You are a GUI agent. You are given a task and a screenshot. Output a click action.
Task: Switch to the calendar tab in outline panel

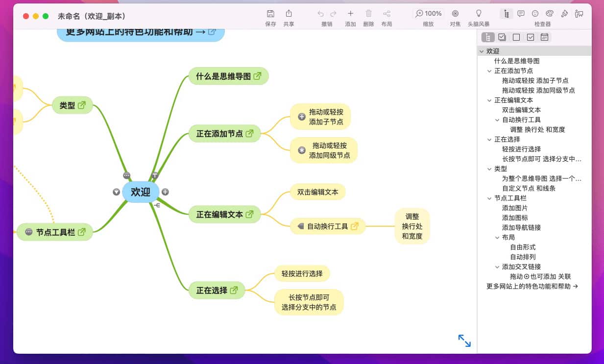(x=544, y=37)
